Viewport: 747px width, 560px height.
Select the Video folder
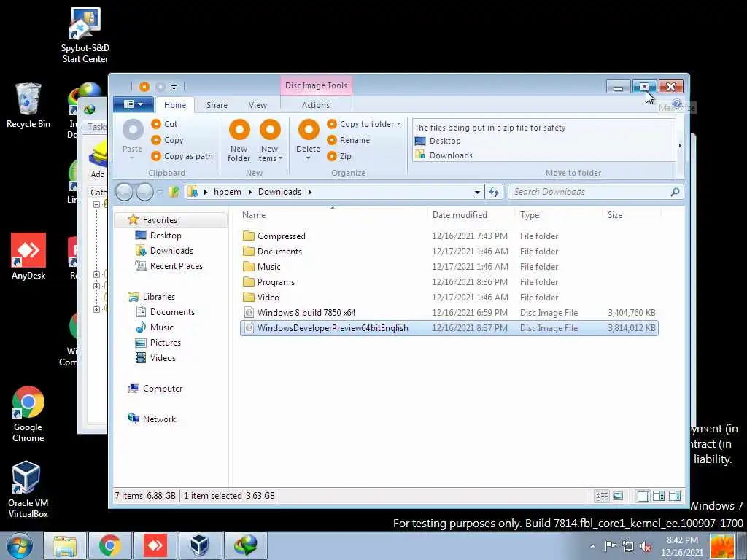pyautogui.click(x=449, y=297)
